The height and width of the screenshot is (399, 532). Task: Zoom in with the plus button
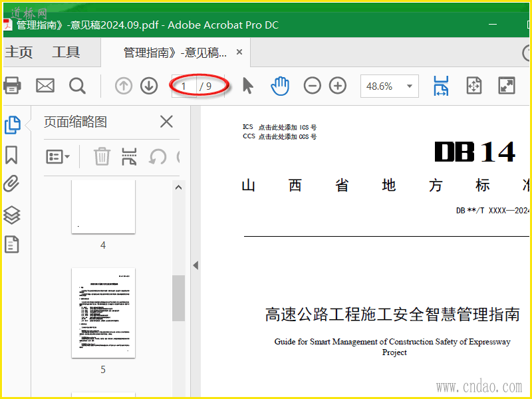[338, 86]
